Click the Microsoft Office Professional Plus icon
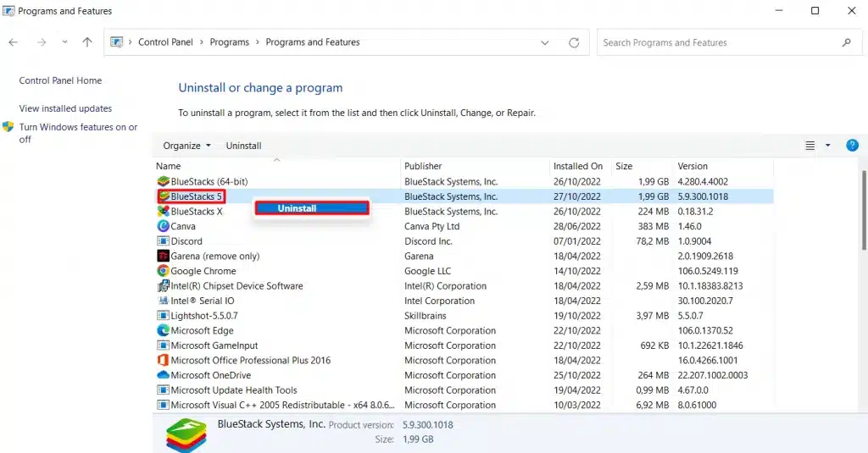 coord(163,360)
